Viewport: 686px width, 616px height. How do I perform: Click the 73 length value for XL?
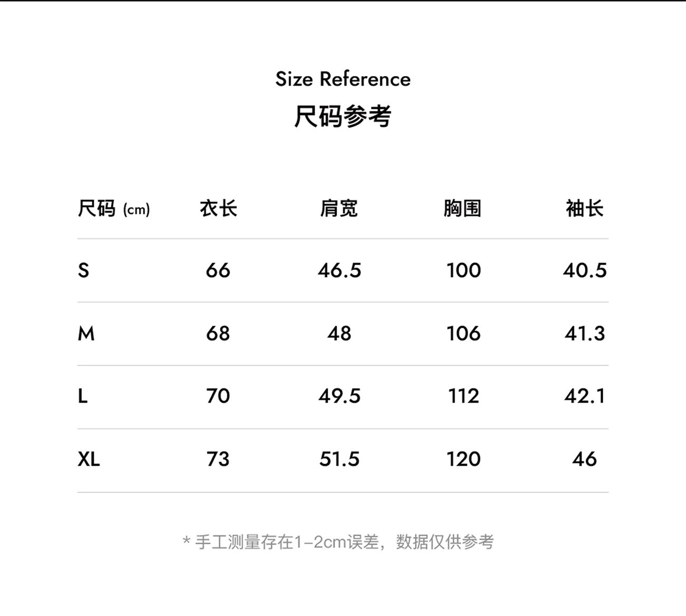click(x=218, y=459)
